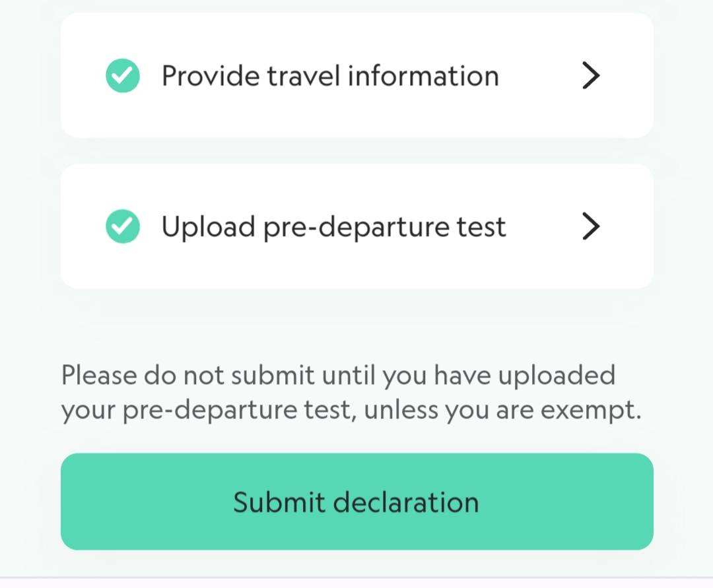Open the Upload pre-departure test details via chevron

point(591,226)
